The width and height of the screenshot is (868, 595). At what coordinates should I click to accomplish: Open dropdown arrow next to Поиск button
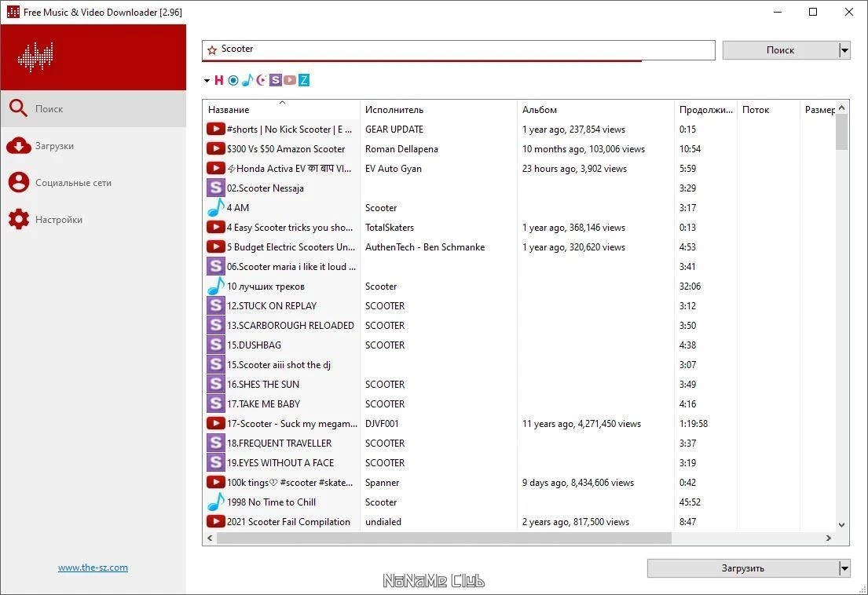[844, 50]
